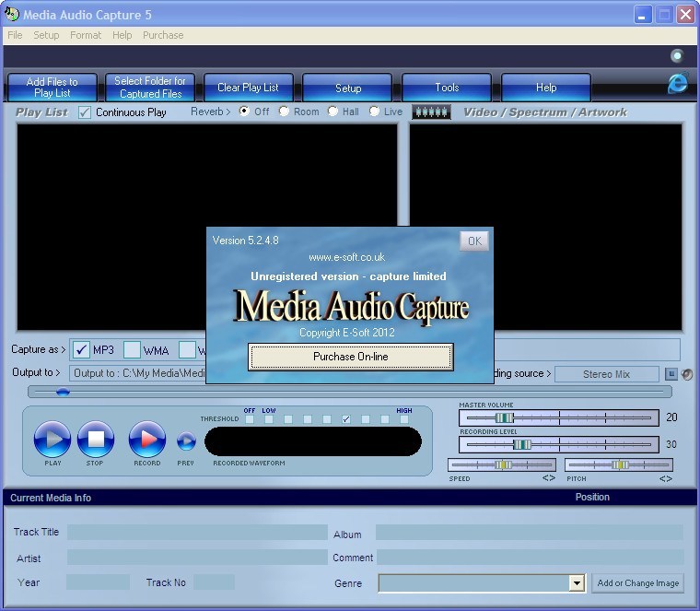Open the File menu
The image size is (700, 611).
click(x=15, y=35)
